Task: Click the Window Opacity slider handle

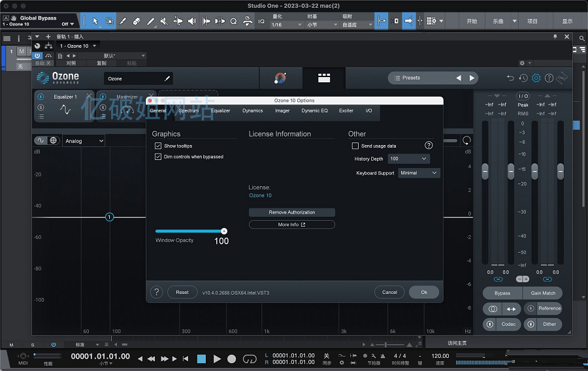Action: point(224,231)
